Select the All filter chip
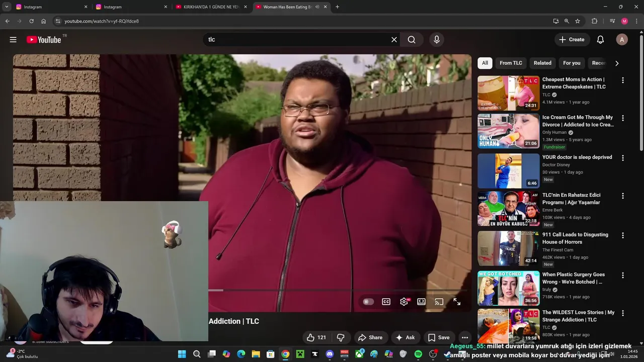 [x=485, y=63]
